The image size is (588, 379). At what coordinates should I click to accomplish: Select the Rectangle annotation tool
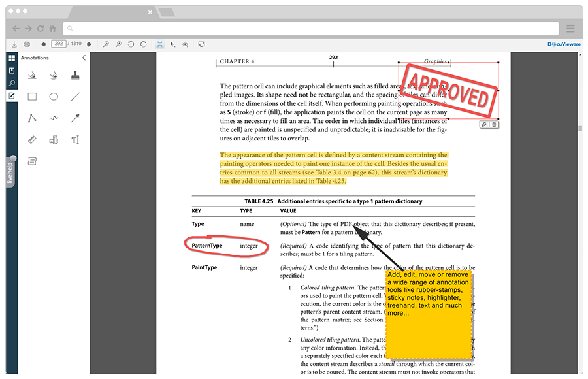(x=31, y=97)
